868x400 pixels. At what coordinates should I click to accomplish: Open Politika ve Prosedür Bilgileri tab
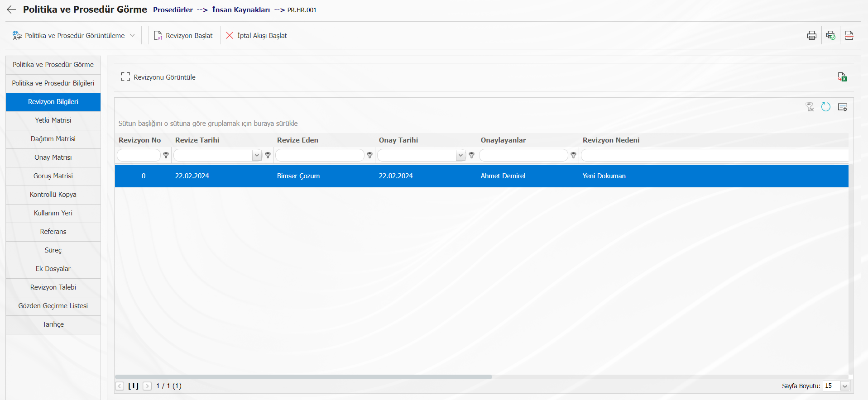[x=53, y=83]
